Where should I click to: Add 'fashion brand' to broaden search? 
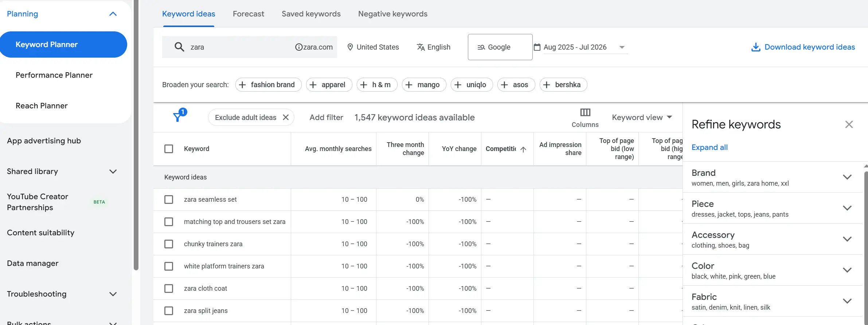point(268,85)
